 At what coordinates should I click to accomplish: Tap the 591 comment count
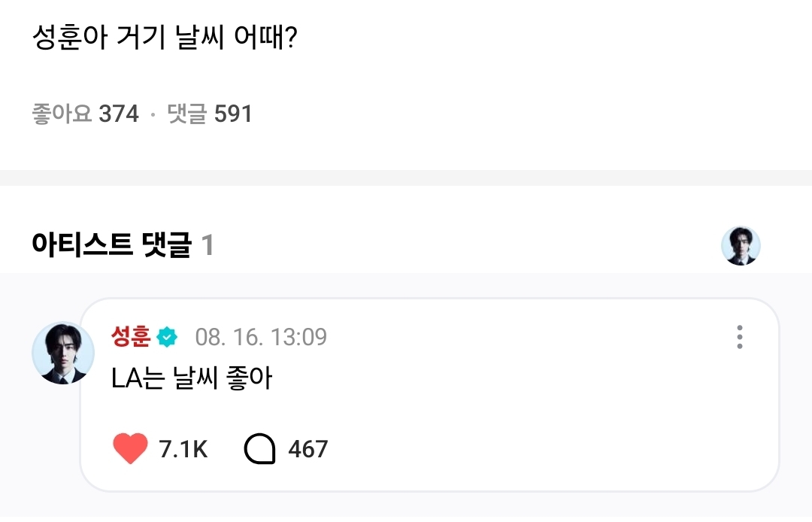click(x=233, y=114)
